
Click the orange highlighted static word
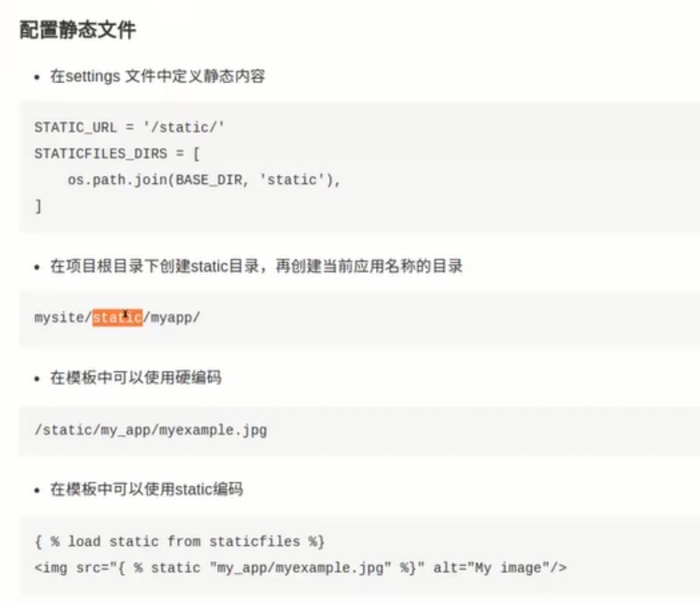coord(117,317)
